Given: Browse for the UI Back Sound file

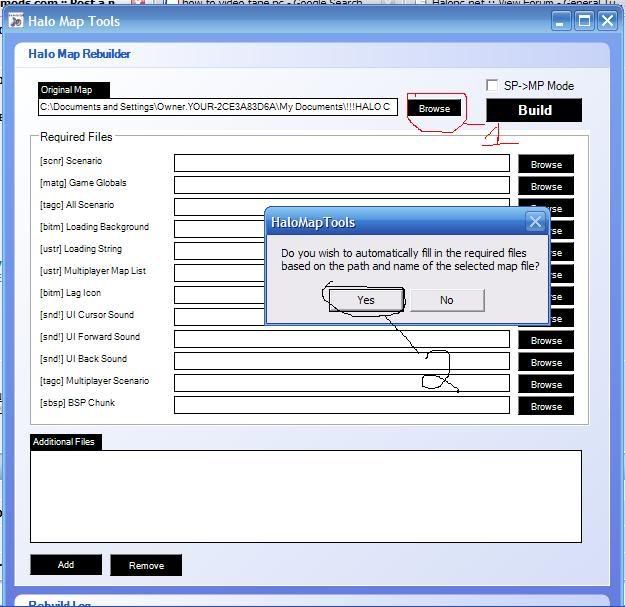Looking at the screenshot, I should point(546,362).
